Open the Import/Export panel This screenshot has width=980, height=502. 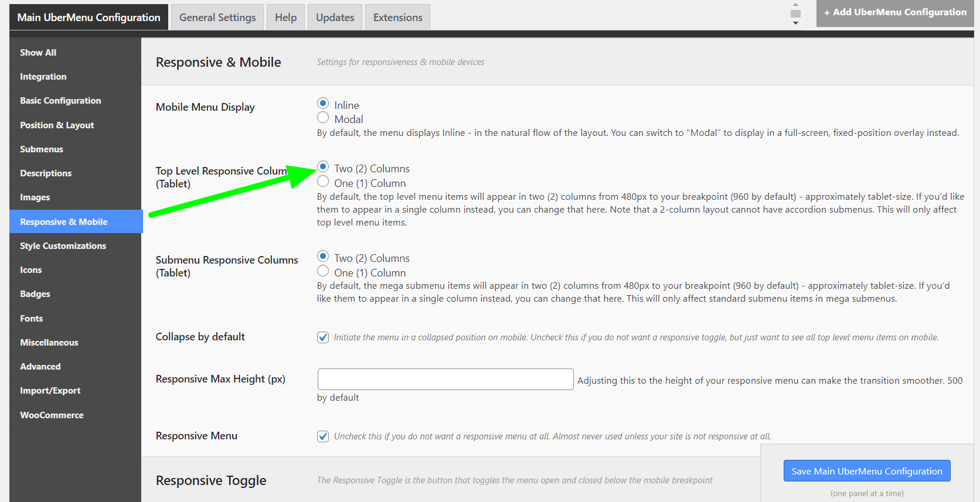point(50,391)
